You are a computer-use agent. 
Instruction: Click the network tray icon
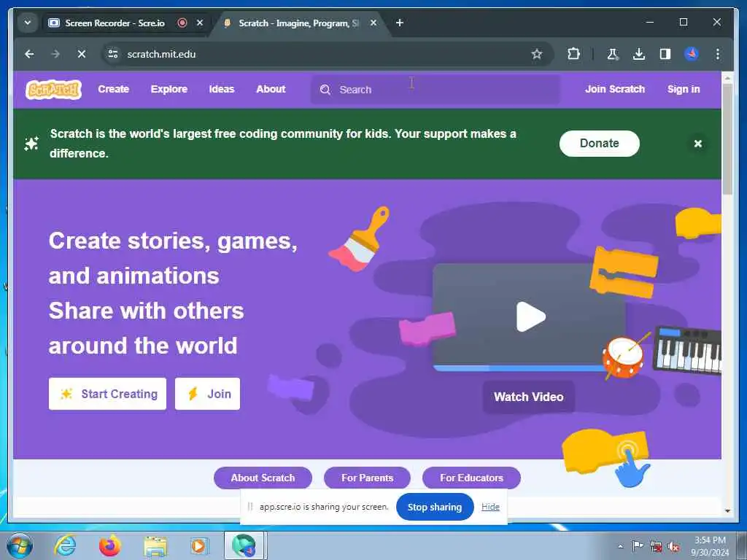656,547
